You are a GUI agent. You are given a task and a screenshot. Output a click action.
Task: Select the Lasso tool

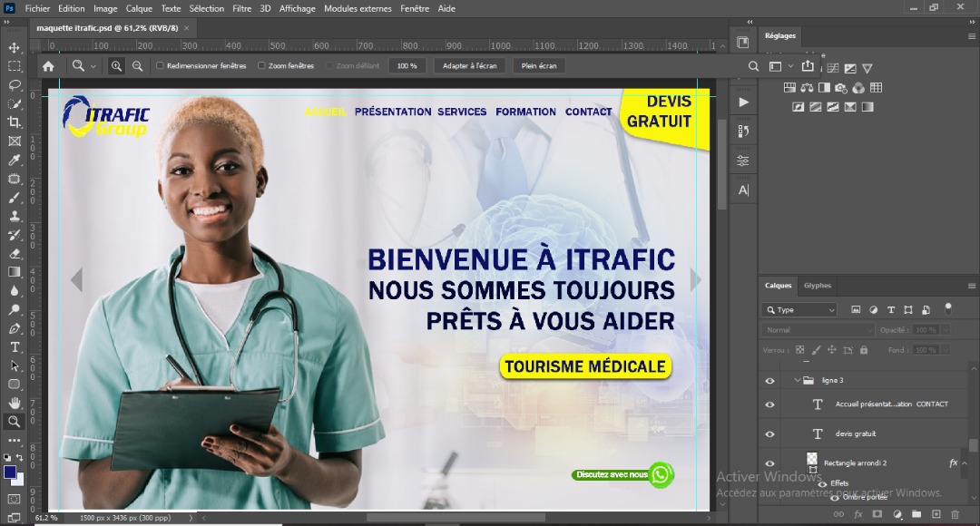14,84
